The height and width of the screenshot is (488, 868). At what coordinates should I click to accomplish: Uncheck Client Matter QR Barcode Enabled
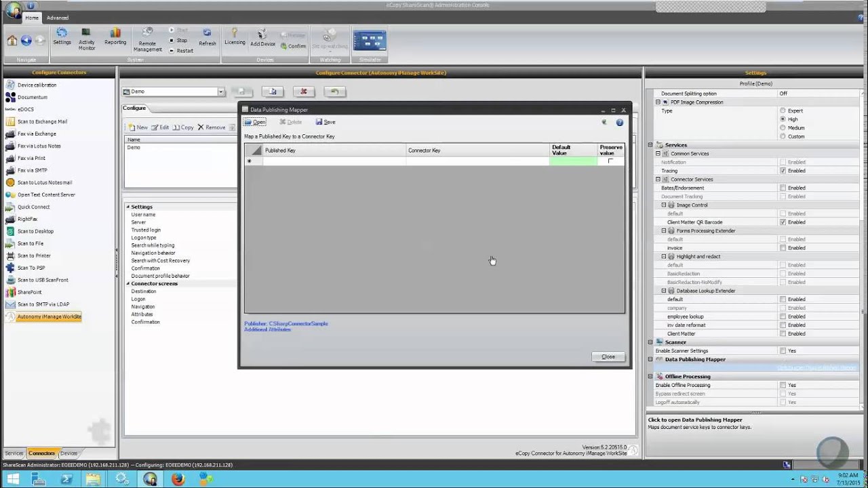783,222
